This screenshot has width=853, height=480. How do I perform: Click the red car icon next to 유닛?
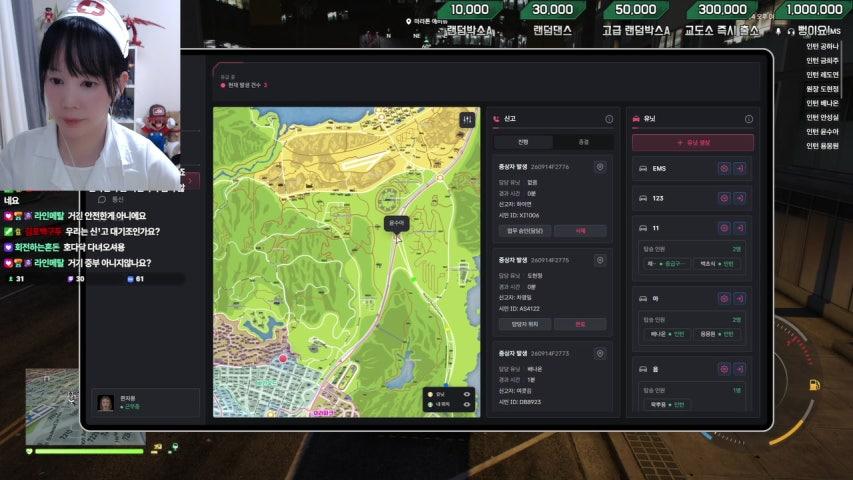click(636, 119)
